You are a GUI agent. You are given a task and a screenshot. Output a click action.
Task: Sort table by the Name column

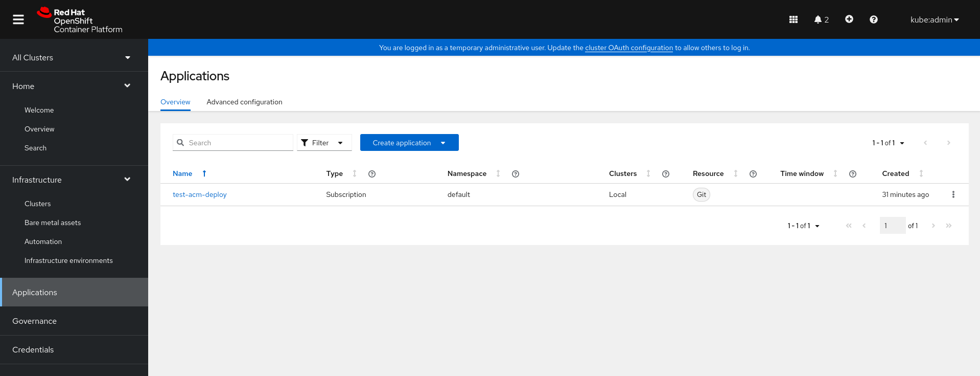click(183, 173)
